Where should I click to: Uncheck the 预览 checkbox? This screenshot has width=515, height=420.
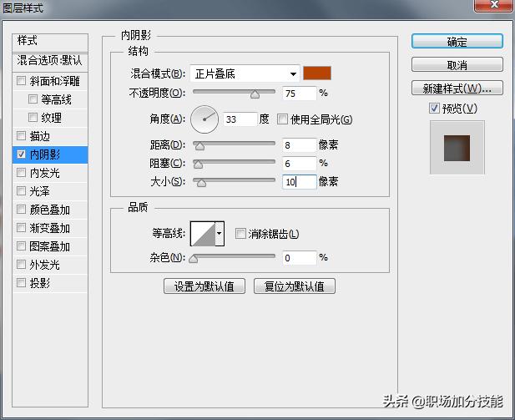pyautogui.click(x=434, y=108)
